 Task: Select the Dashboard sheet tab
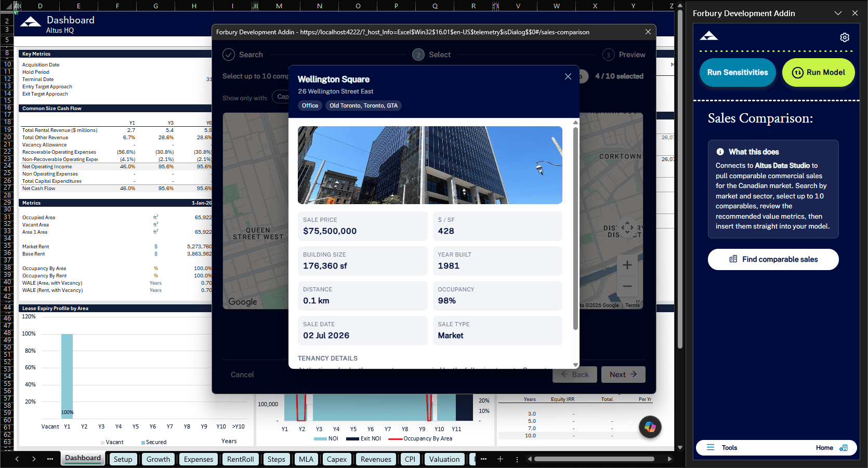[83, 458]
